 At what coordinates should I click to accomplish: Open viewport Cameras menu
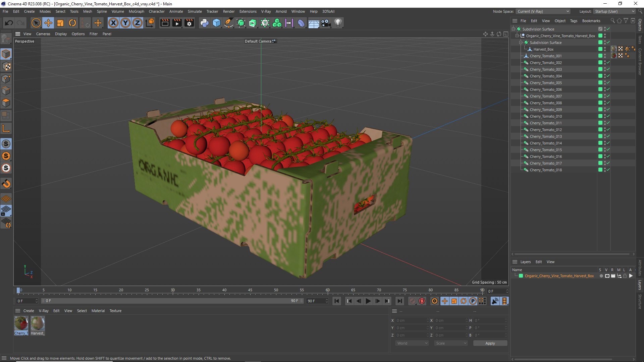tap(43, 34)
